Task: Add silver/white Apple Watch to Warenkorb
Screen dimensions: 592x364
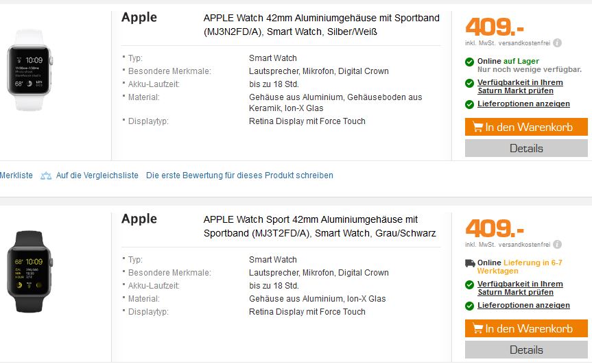Action: [x=526, y=127]
